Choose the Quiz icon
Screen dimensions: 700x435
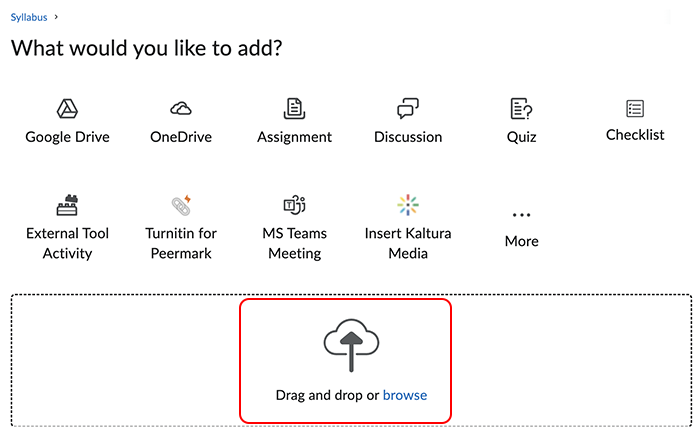tap(521, 108)
